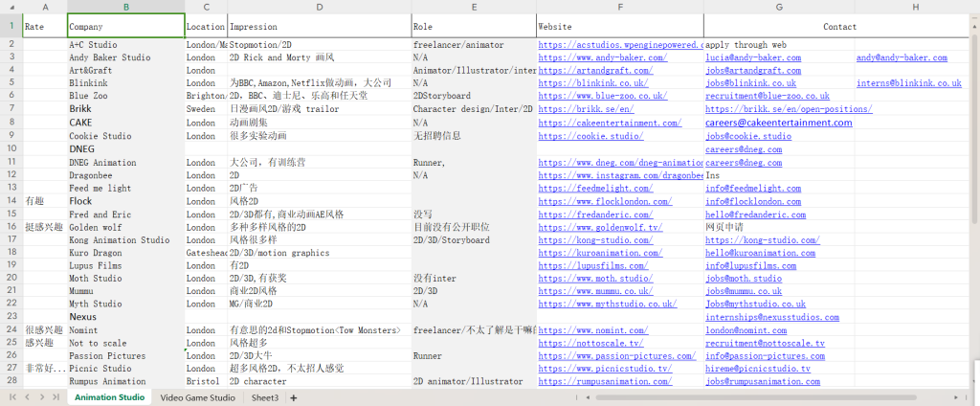Select the apply through web cell

click(x=779, y=45)
